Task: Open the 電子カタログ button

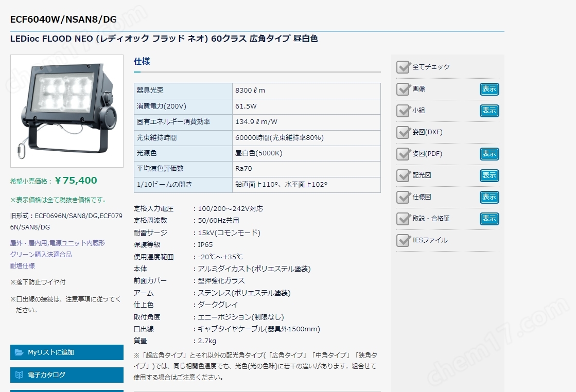Action: [67, 375]
